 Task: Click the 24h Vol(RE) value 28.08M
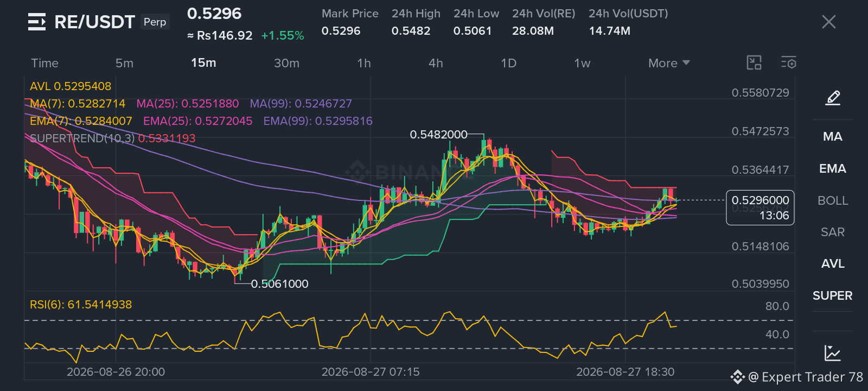[x=533, y=31]
